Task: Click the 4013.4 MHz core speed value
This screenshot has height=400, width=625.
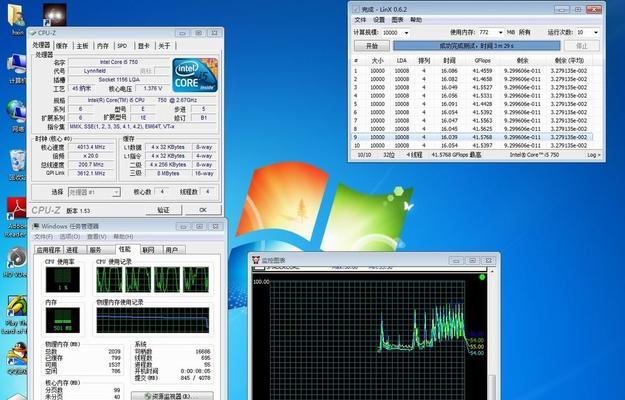Action: (x=91, y=147)
